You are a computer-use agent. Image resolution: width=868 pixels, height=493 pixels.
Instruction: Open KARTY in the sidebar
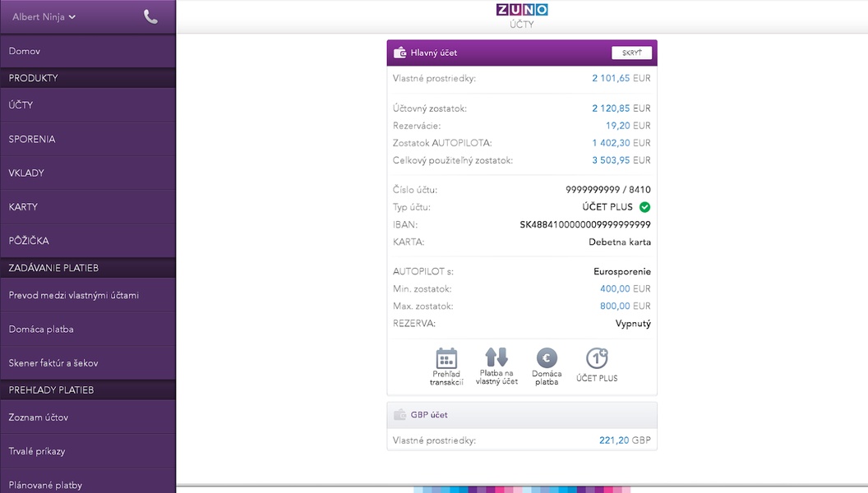click(x=88, y=207)
